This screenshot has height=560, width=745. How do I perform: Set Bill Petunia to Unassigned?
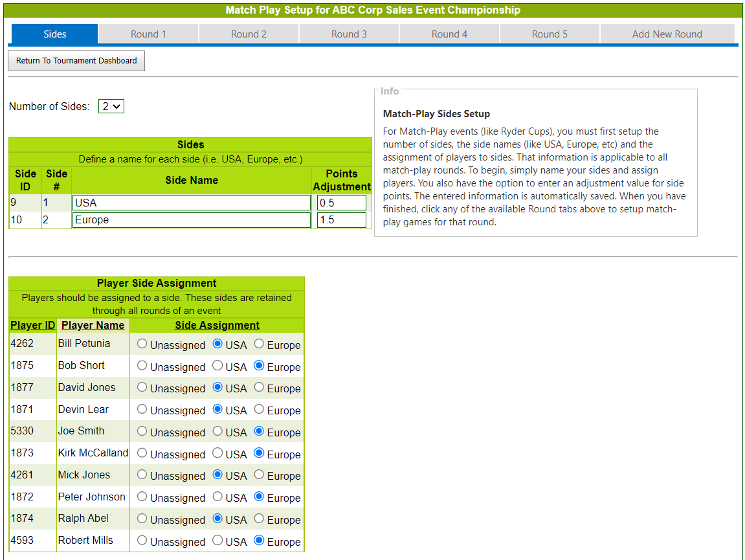(x=142, y=344)
